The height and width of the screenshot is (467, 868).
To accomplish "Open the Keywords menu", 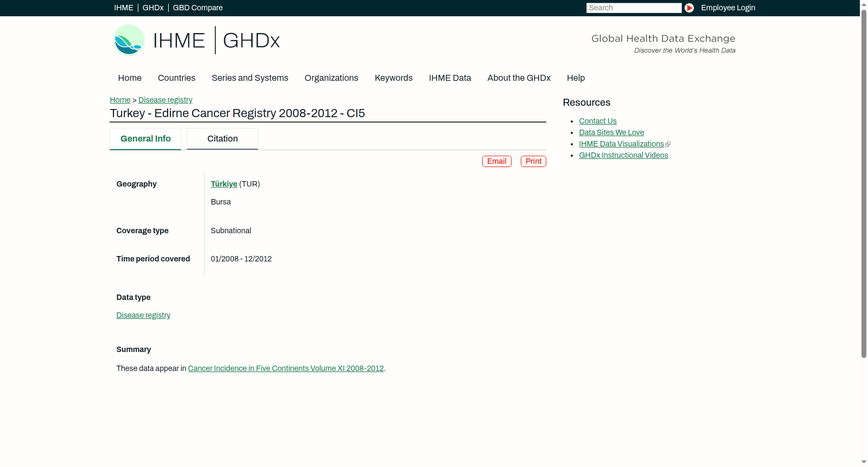I will coord(393,78).
